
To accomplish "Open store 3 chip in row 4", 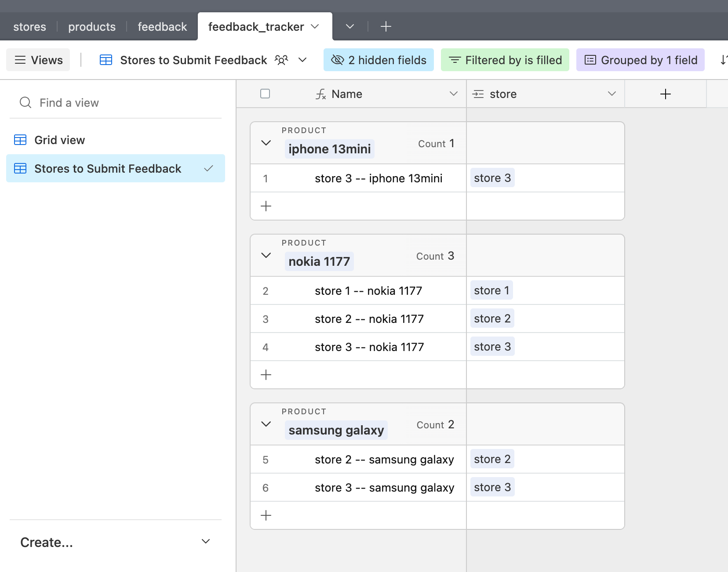I will tap(492, 347).
